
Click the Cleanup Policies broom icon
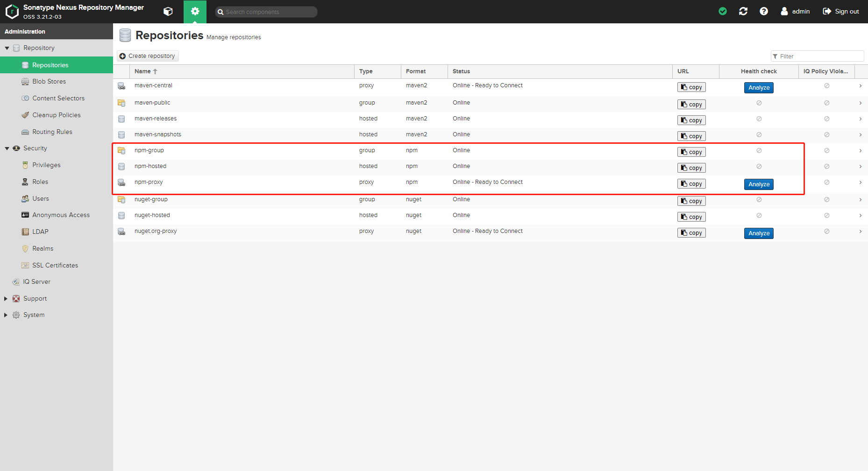[x=25, y=115]
